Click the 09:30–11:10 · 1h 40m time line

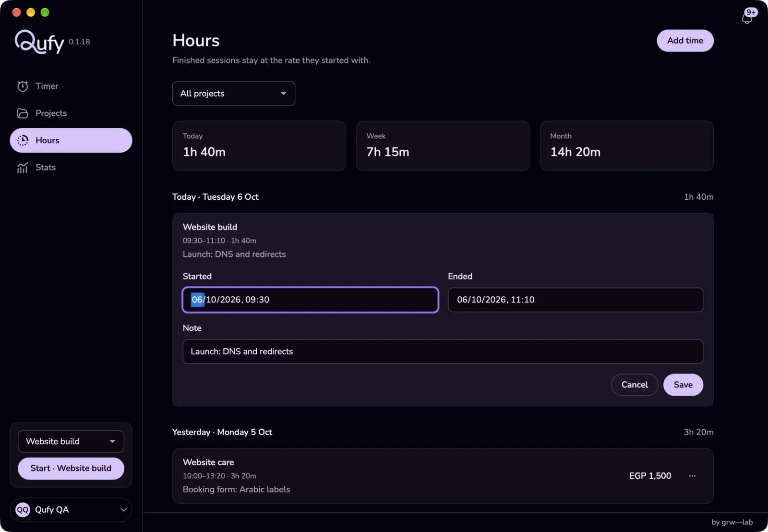pos(219,241)
